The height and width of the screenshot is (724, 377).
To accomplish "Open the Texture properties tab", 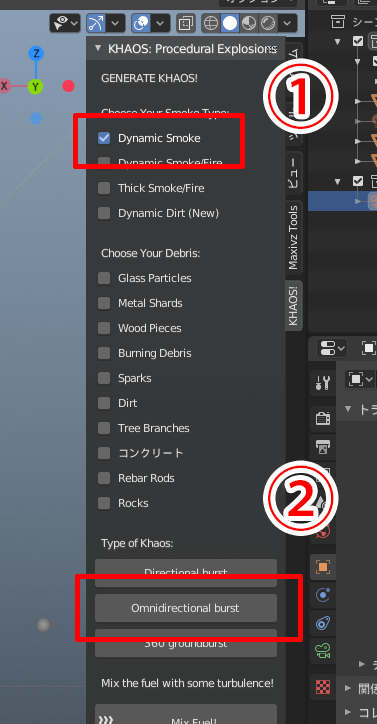I will coord(323,687).
